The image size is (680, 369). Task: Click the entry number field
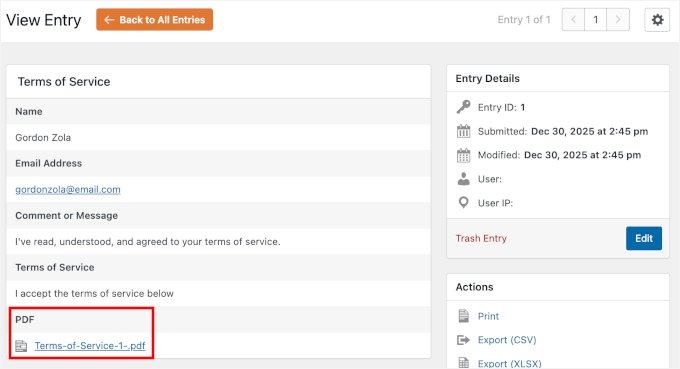595,20
